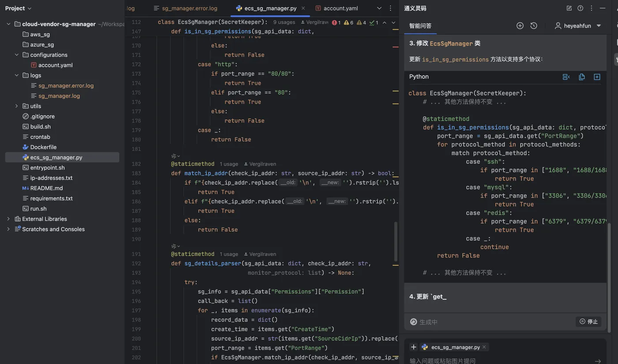This screenshot has height=364, width=618.
Task: Open Lingma panel options kebab menu
Action: click(592, 8)
